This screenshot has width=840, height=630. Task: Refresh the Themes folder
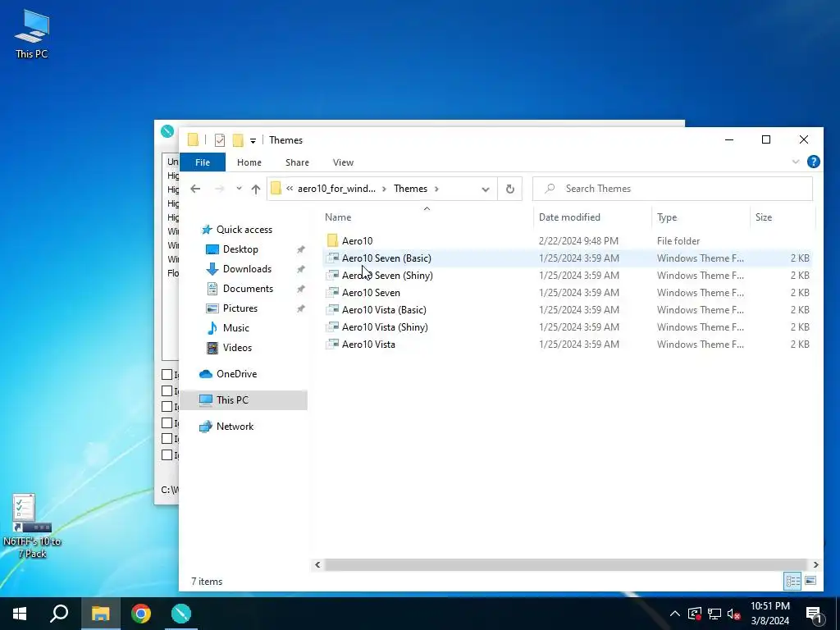point(510,189)
